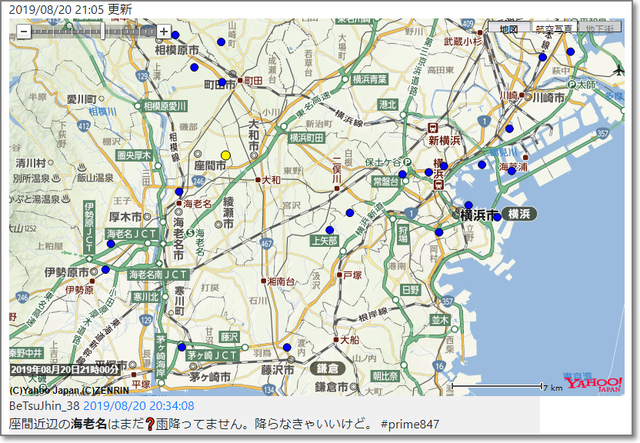Screen dimensions: 640x443
Task: Click the zoom in plus button
Action: 164,32
